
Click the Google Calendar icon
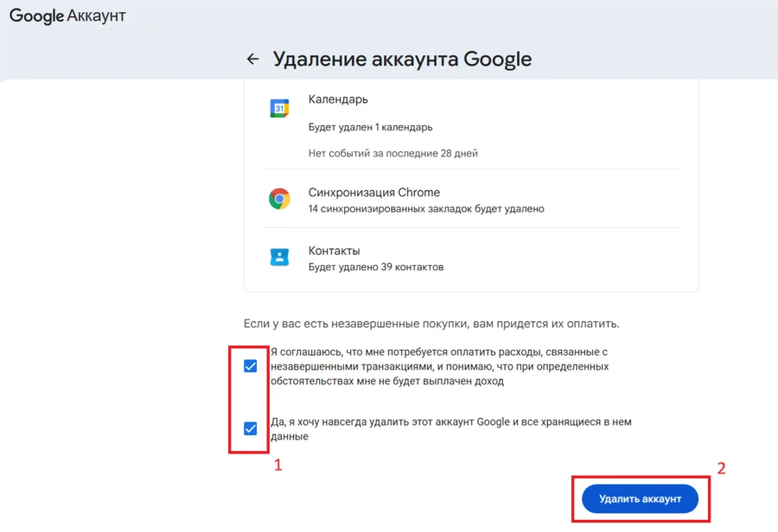(x=278, y=108)
